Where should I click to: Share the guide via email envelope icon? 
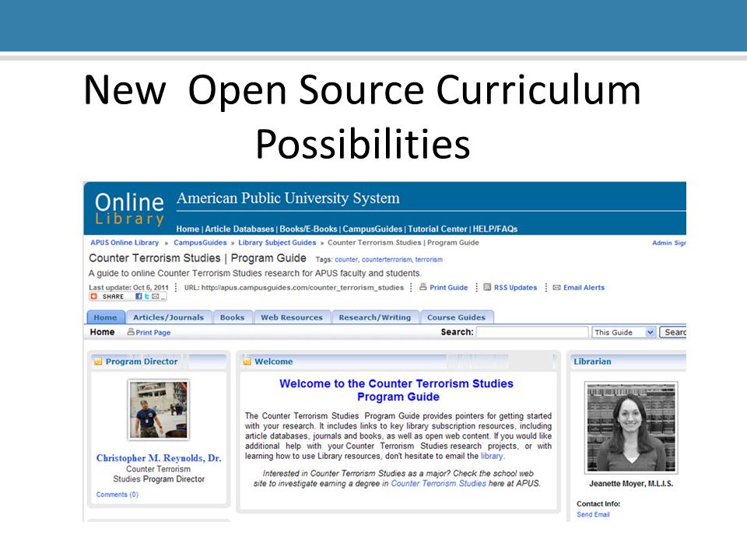[x=156, y=296]
